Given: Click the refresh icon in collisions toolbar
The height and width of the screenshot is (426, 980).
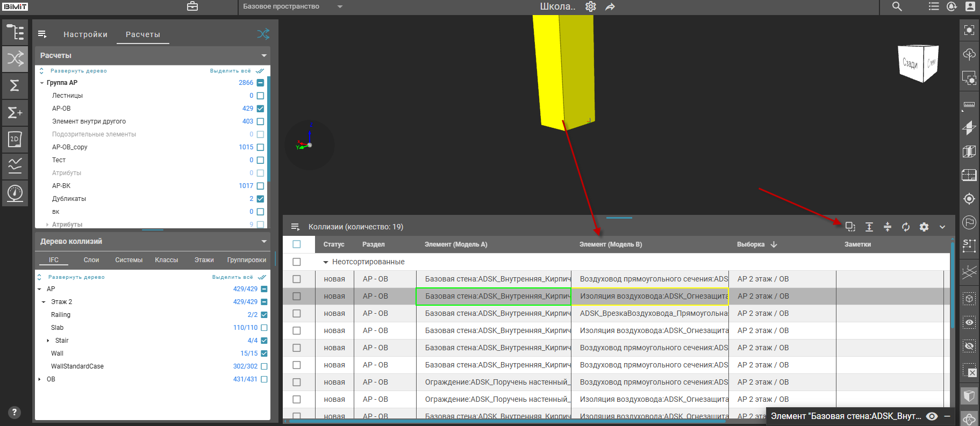Looking at the screenshot, I should 906,227.
